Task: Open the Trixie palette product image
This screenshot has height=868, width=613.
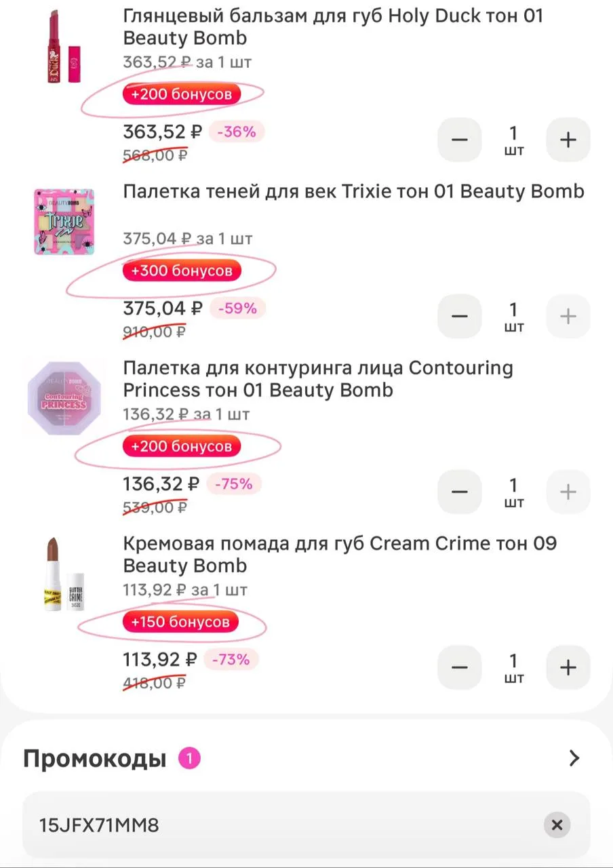Action: 64,222
